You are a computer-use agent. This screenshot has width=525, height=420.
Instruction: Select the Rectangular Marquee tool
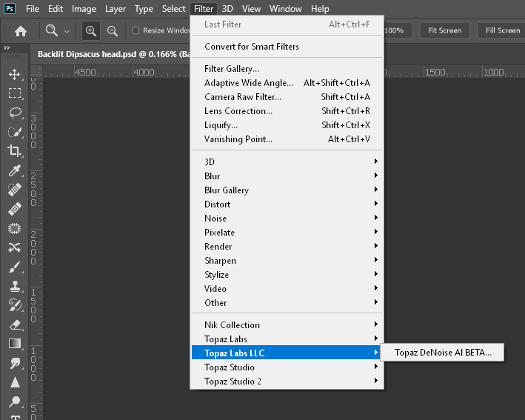pos(14,93)
